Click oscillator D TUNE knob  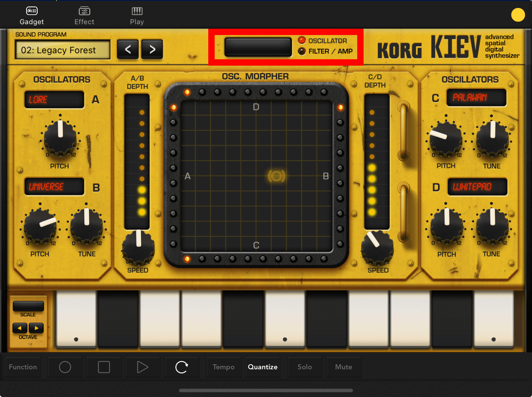click(x=492, y=227)
